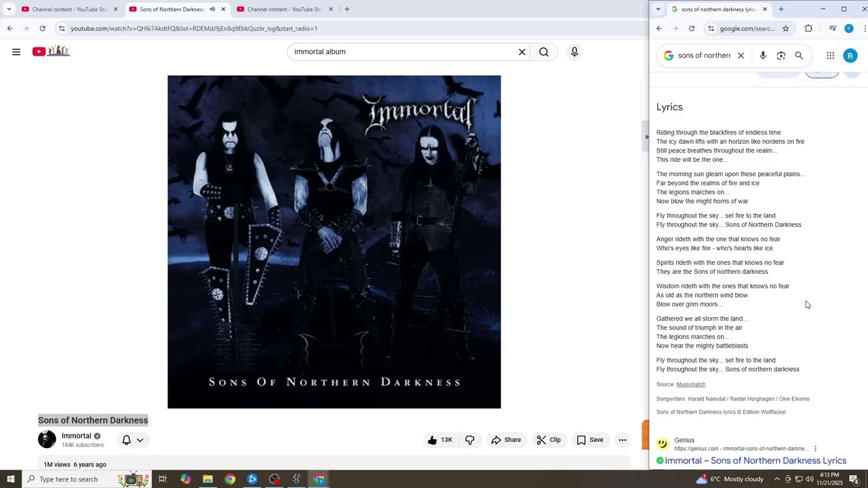Mute the playing YouTube tab via speaker icon
Viewport: 868px width, 488px height.
point(212,9)
